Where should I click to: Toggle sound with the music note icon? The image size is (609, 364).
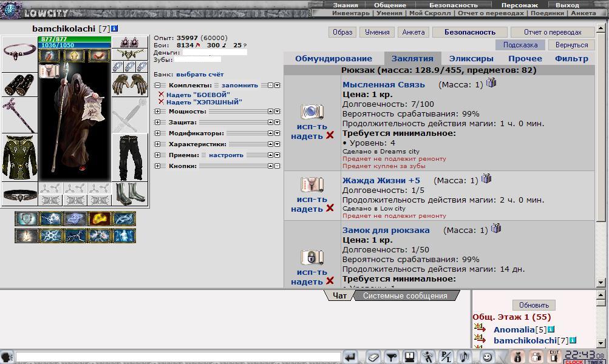pos(464,357)
